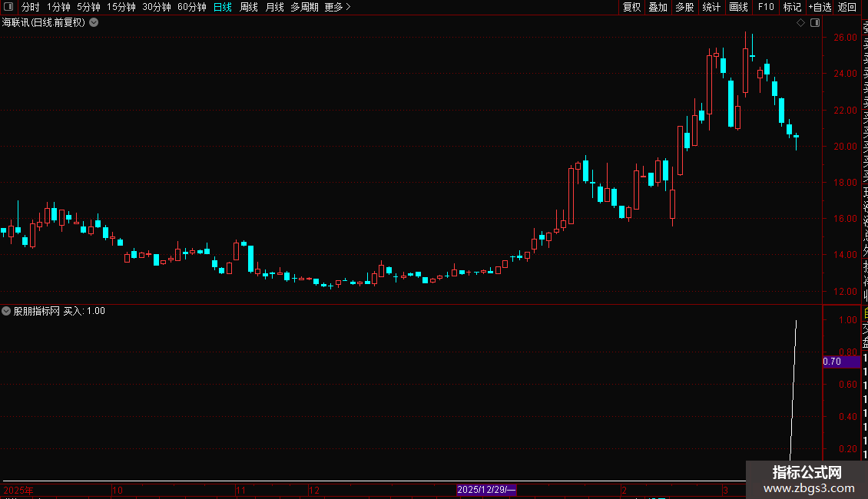Select the 日线 daily period tab
Viewport: 868px width, 499px height.
(223, 7)
